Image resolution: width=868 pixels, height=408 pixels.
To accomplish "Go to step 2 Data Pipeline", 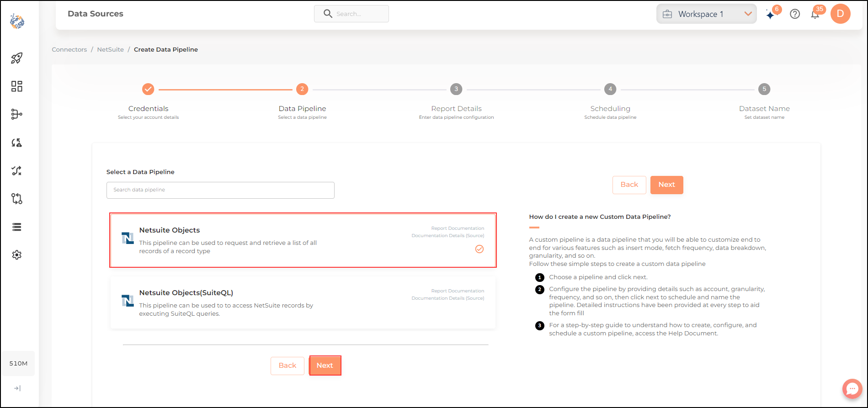I will point(302,89).
